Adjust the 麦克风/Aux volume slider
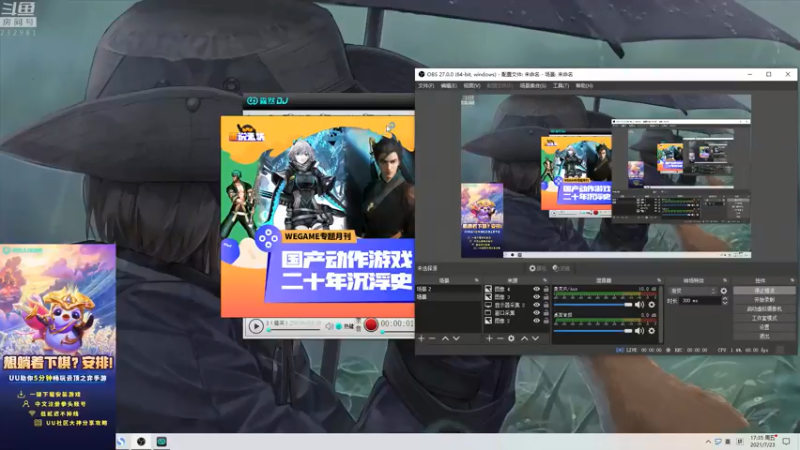The height and width of the screenshot is (450, 800). [x=593, y=305]
